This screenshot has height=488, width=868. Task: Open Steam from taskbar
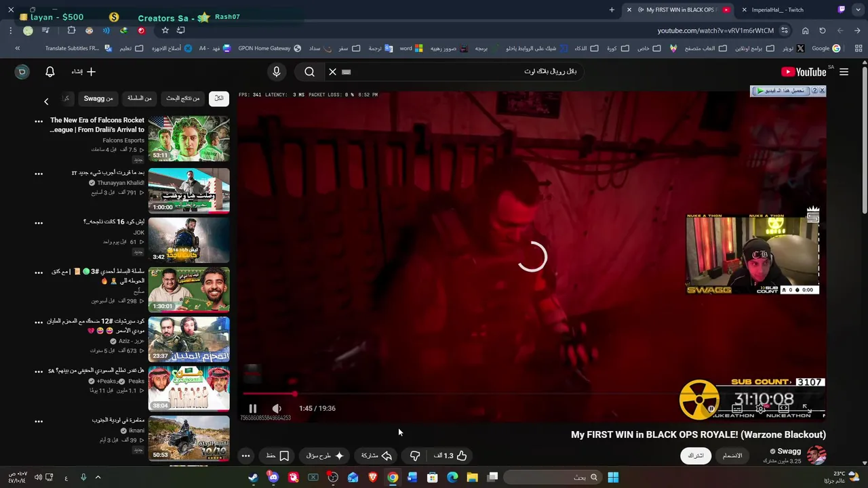[x=253, y=478]
